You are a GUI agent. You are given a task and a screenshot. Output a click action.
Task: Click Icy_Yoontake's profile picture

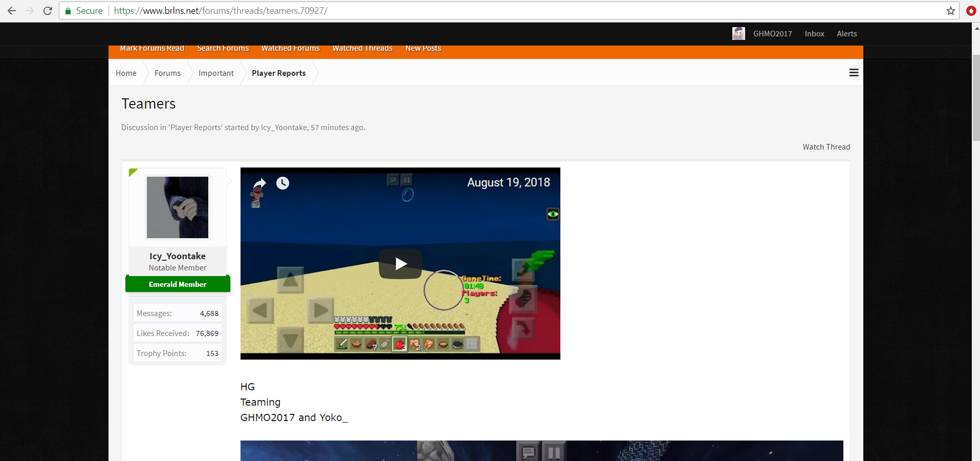pyautogui.click(x=178, y=207)
